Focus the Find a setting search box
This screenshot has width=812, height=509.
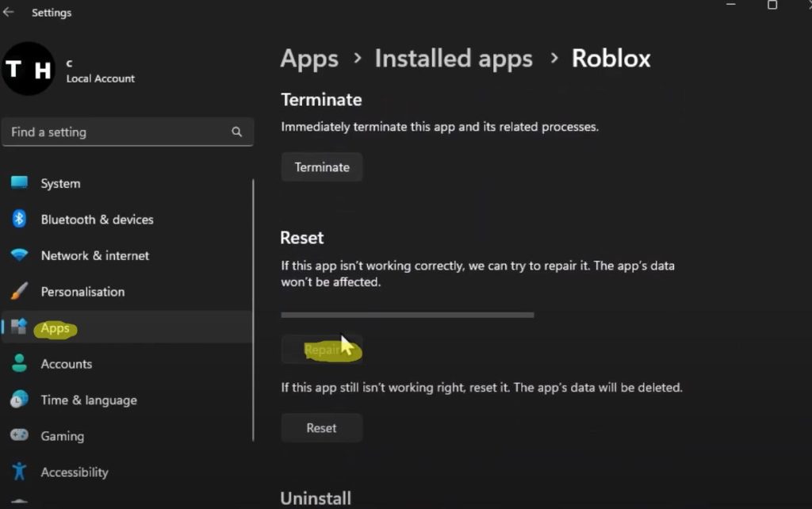pos(128,132)
